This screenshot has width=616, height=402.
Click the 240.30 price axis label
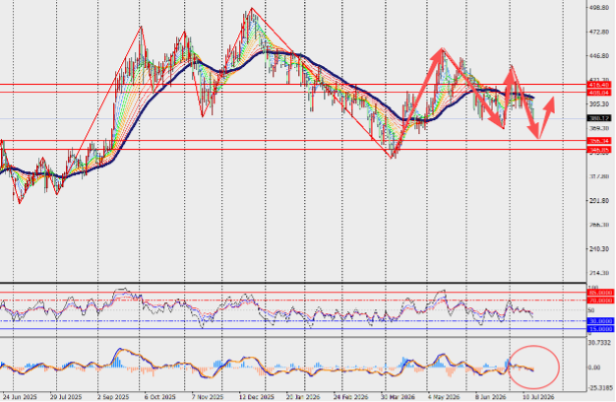click(x=600, y=249)
